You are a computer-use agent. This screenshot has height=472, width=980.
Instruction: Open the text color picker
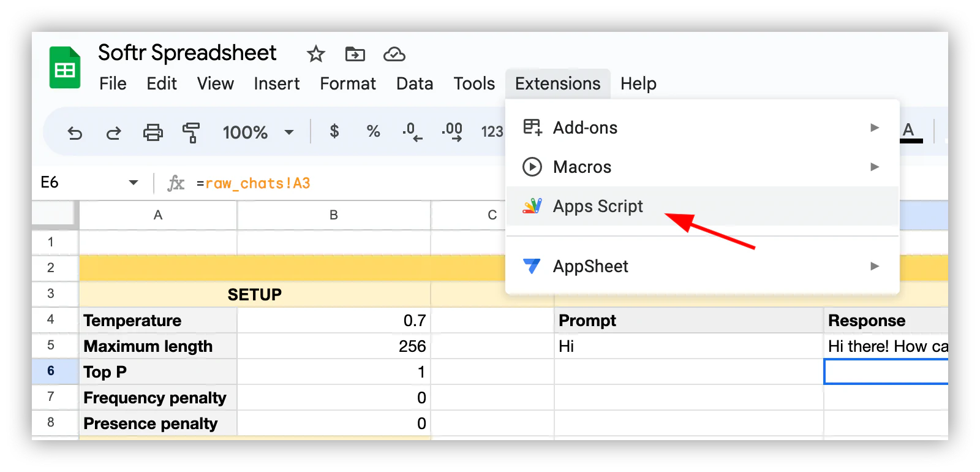[x=911, y=132]
